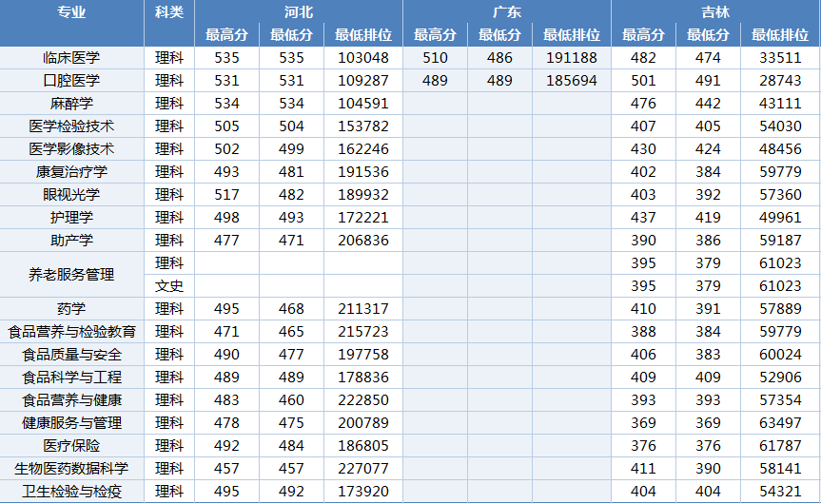Click the cell showing 191188

click(571, 58)
